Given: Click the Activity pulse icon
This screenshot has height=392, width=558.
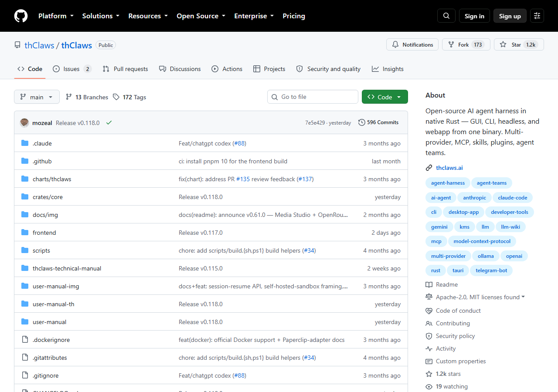Looking at the screenshot, I should tap(429, 348).
